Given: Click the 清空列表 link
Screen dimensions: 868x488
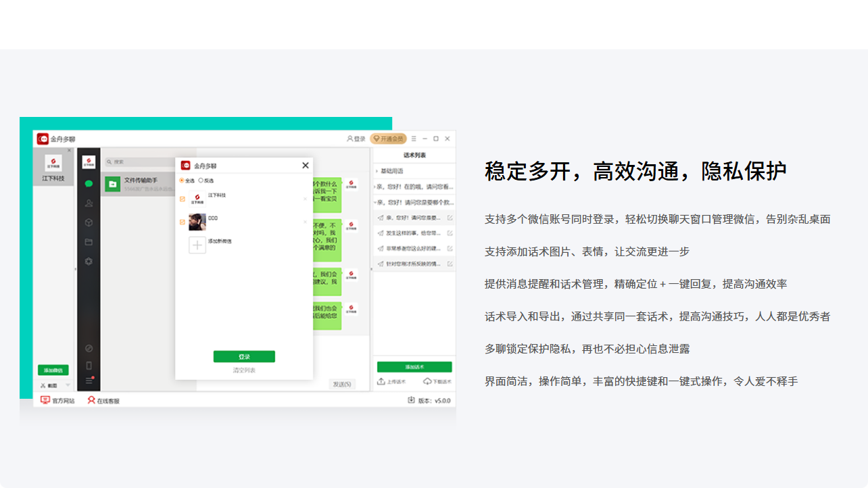Looking at the screenshot, I should [244, 370].
